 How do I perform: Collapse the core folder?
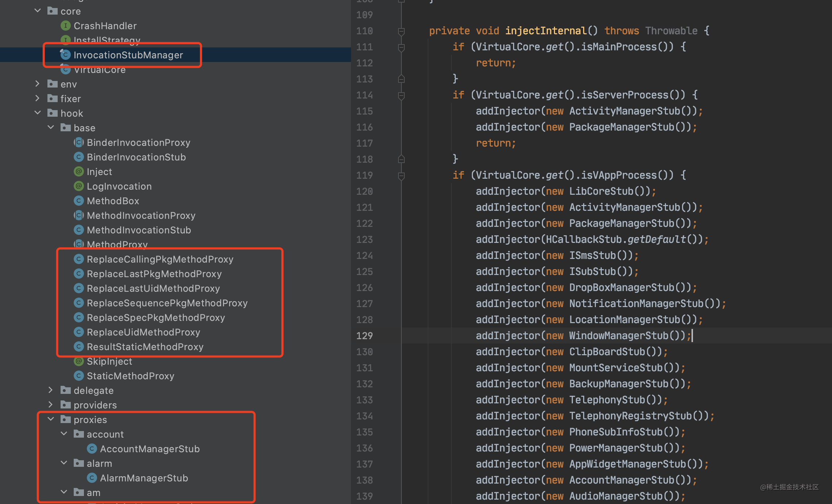pos(38,11)
